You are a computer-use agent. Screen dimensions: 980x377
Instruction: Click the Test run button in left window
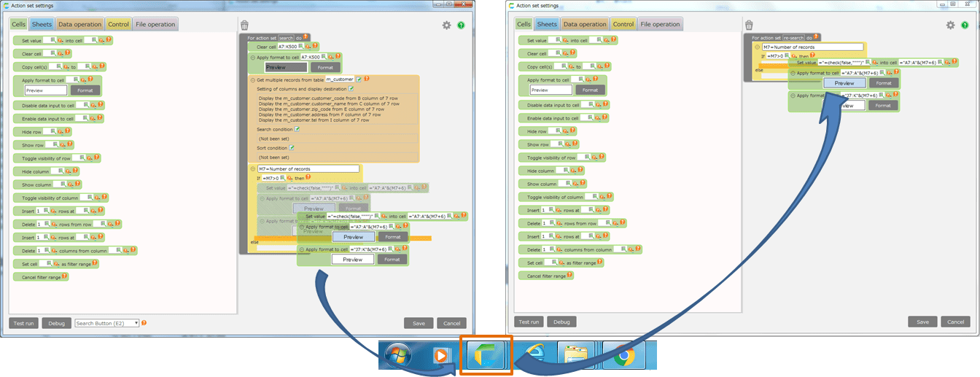click(23, 323)
